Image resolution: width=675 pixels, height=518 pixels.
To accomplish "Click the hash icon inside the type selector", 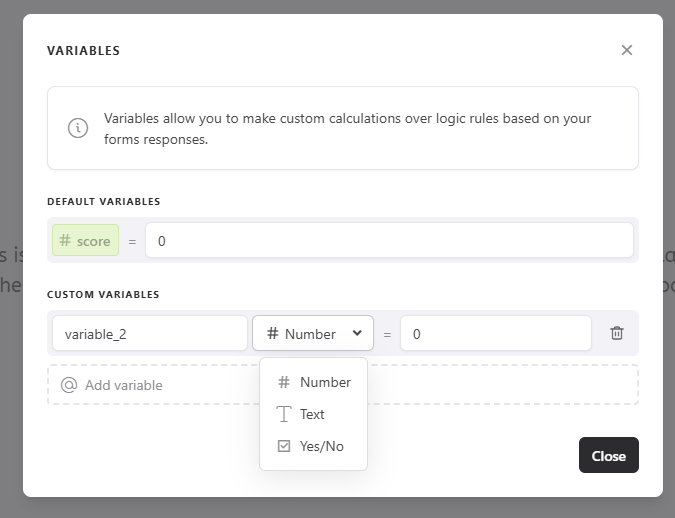I will [272, 334].
